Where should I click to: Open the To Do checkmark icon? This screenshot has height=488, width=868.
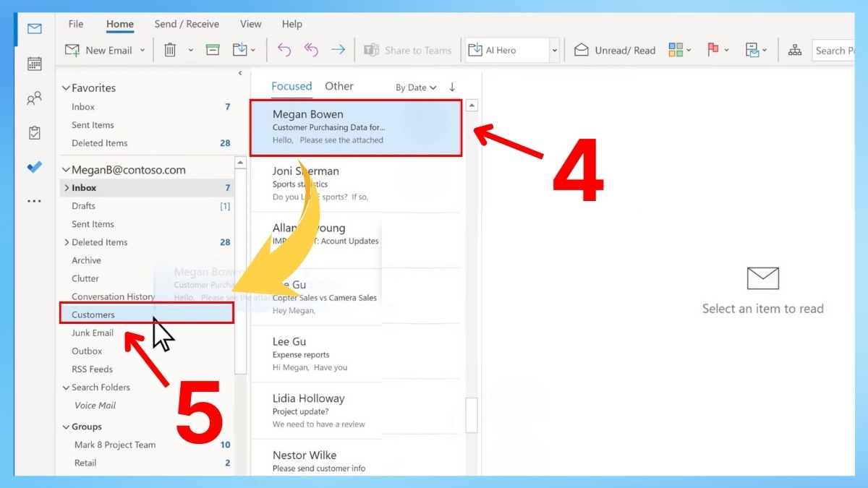point(34,167)
